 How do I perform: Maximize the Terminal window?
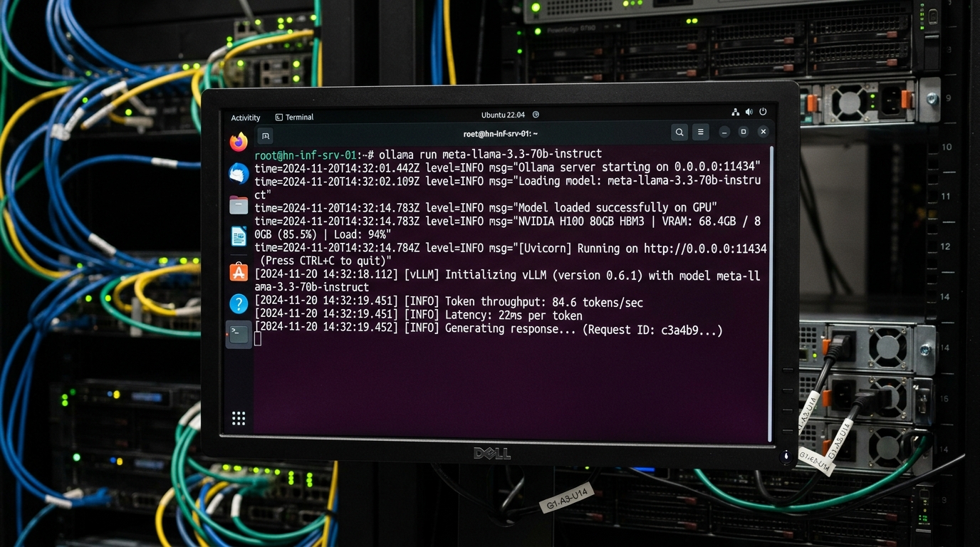744,132
